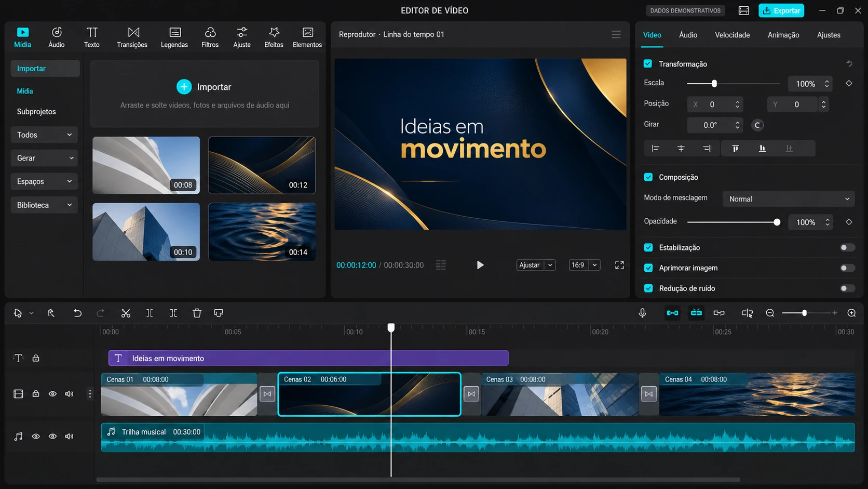
Task: Click the Importar sidebar button
Action: [45, 69]
